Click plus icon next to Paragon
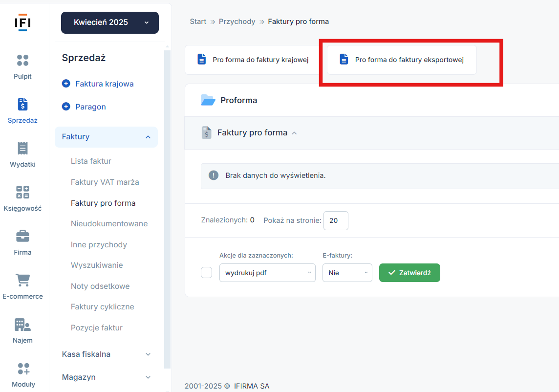The image size is (559, 392). (x=66, y=106)
